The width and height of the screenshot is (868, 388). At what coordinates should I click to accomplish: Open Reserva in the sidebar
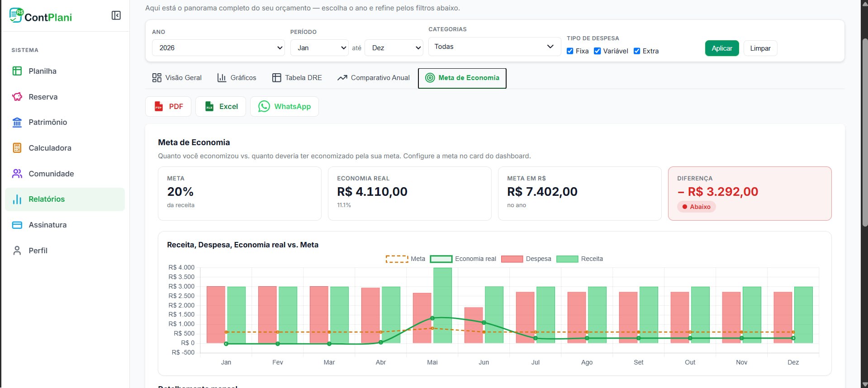65,97
